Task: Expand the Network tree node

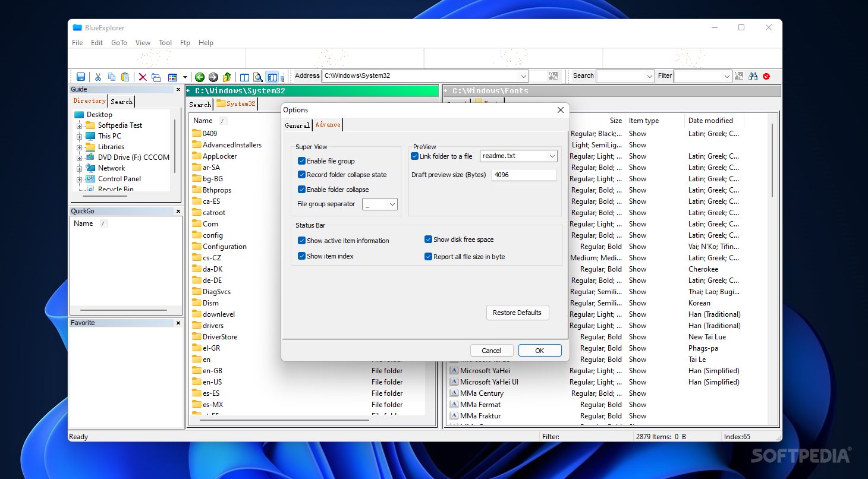Action: click(79, 169)
